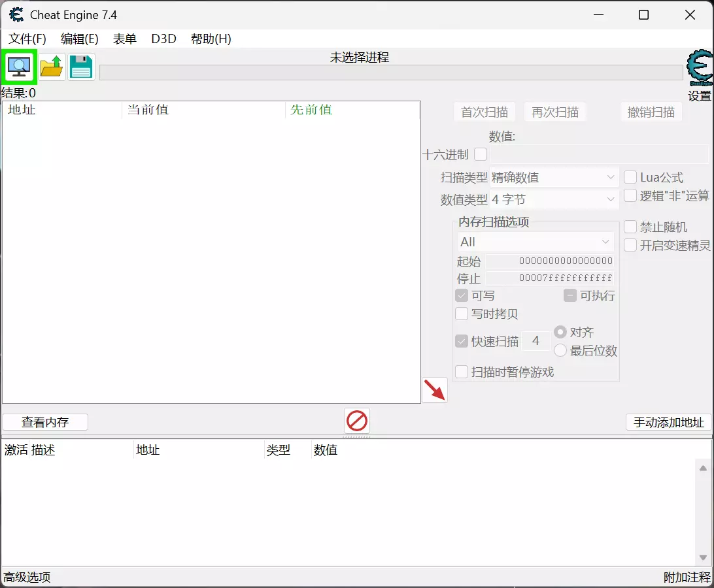This screenshot has width=714, height=588.
Task: Open the Cheat Engine logo settings icon
Action: click(x=700, y=67)
